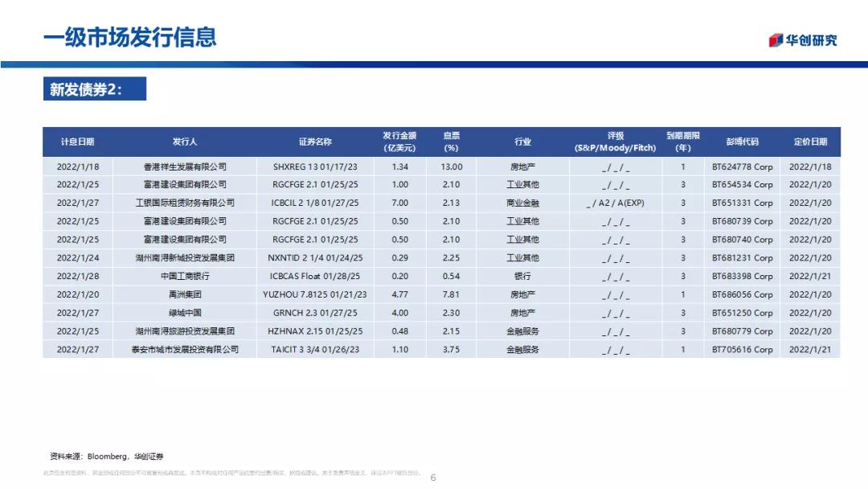The height and width of the screenshot is (489, 868).
Task: Select issuer 湖州南浔旅游投资发展集团
Action: click(185, 331)
